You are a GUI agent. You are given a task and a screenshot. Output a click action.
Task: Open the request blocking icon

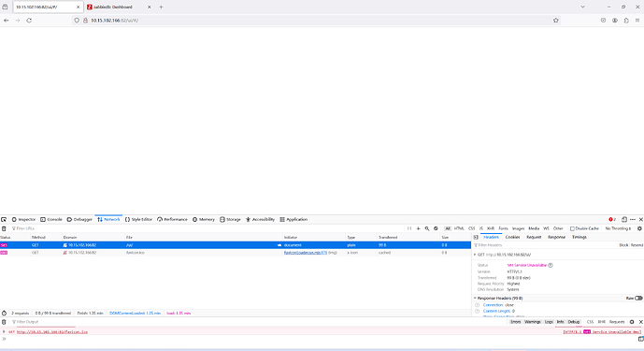[436, 228]
